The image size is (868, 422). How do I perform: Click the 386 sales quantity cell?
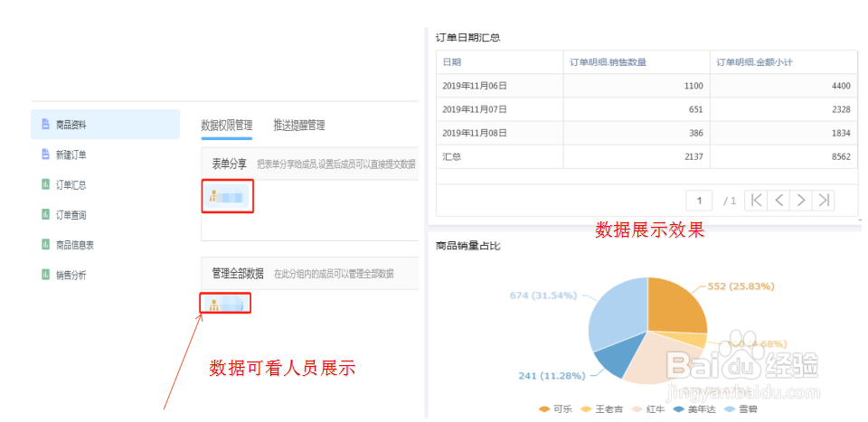(637, 133)
